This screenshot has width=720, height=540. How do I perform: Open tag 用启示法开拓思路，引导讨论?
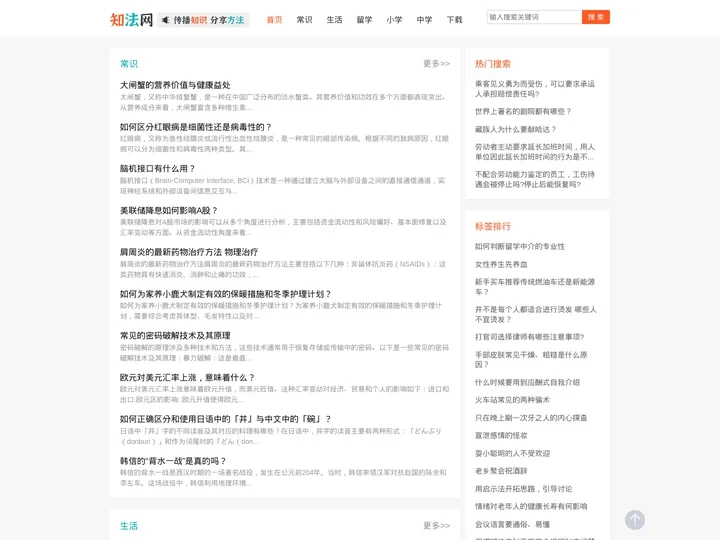click(523, 489)
